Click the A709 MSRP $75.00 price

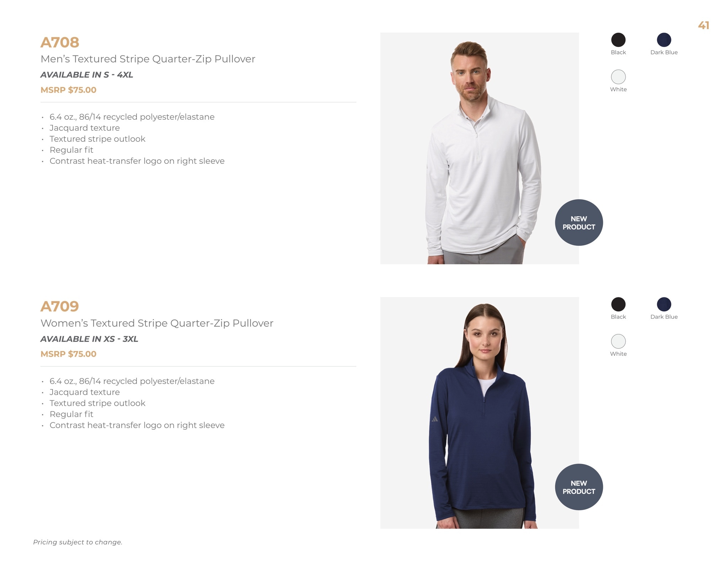(x=68, y=354)
